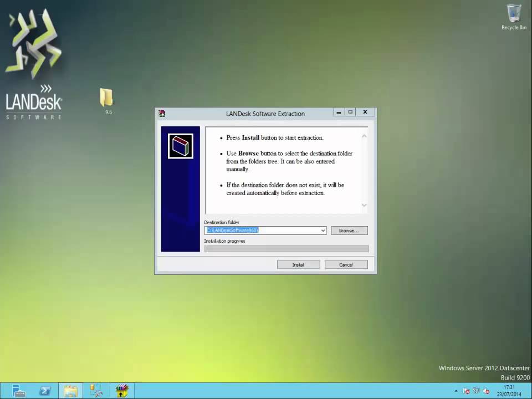Browse for a destination folder

coord(349,231)
